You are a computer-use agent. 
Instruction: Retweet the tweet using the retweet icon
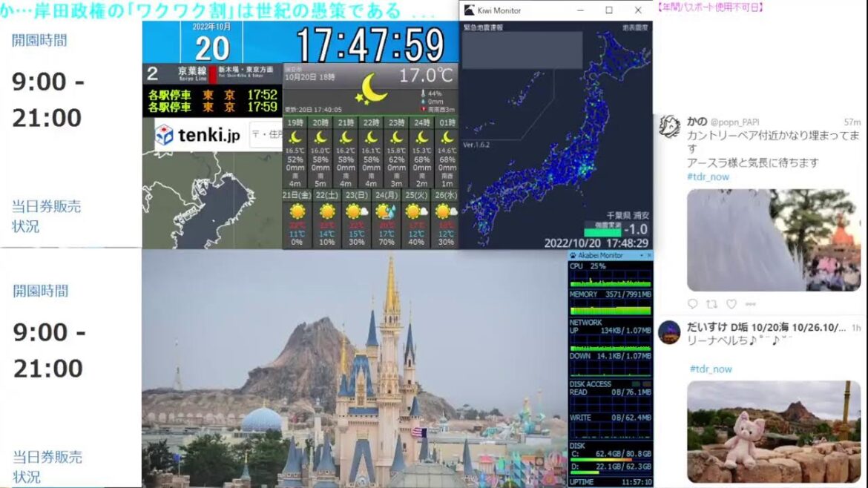712,304
